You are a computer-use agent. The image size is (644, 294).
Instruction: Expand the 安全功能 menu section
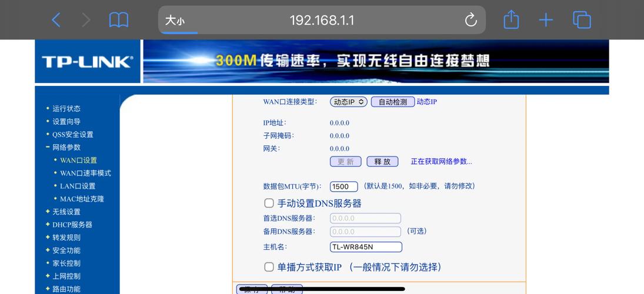pyautogui.click(x=66, y=250)
